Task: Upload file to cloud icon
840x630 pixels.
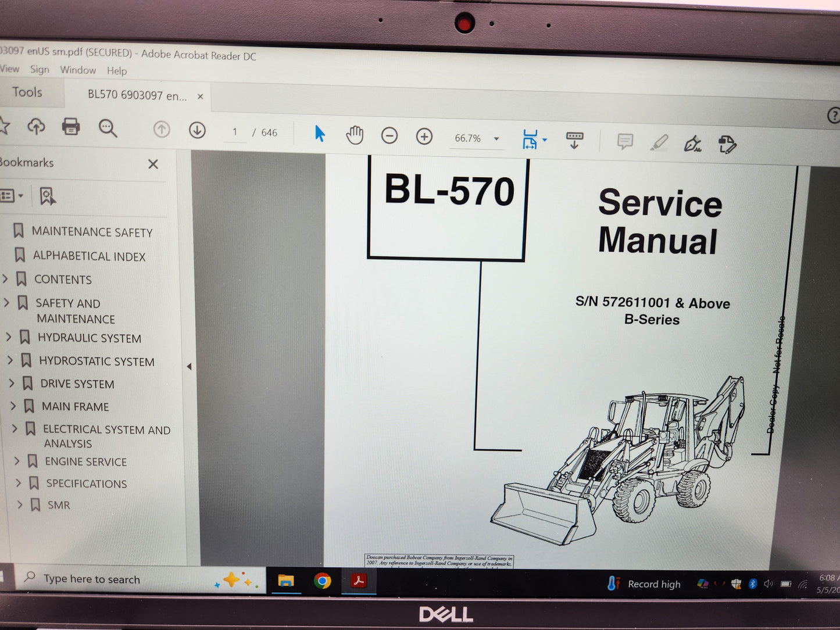Action: point(36,126)
